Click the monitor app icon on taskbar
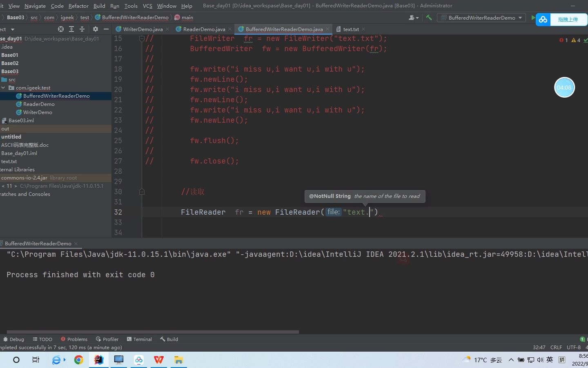The image size is (588, 368). tap(119, 360)
